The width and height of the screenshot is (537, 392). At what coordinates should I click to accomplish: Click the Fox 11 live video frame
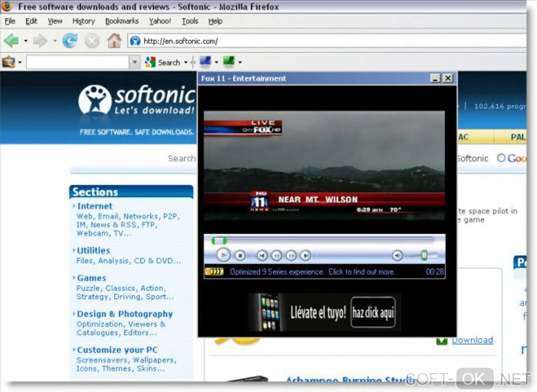click(324, 165)
